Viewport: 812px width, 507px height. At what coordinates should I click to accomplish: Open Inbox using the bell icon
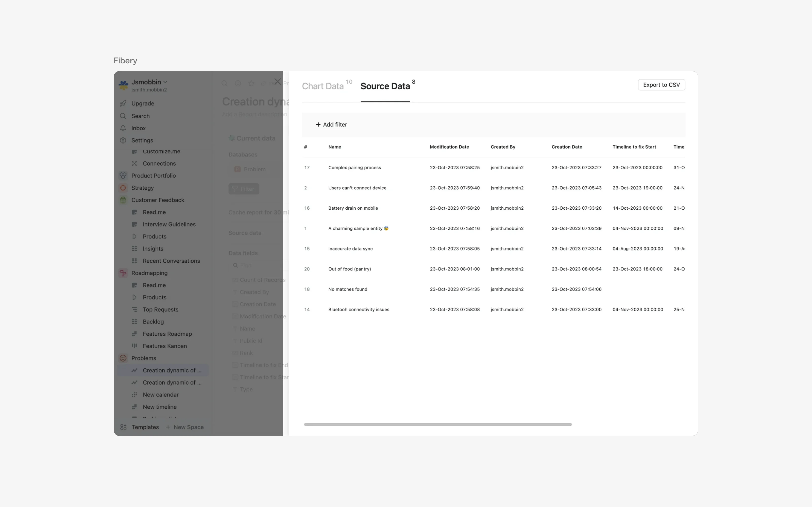point(123,128)
